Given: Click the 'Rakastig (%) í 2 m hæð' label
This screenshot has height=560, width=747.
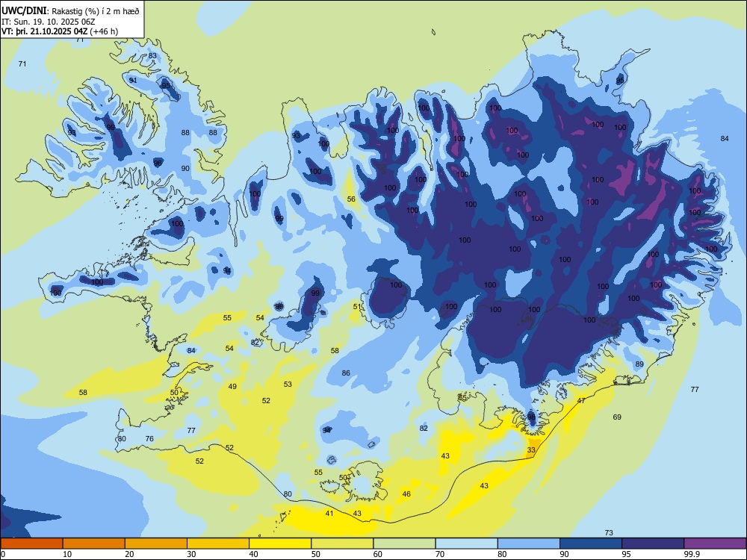Looking at the screenshot, I should point(96,11).
